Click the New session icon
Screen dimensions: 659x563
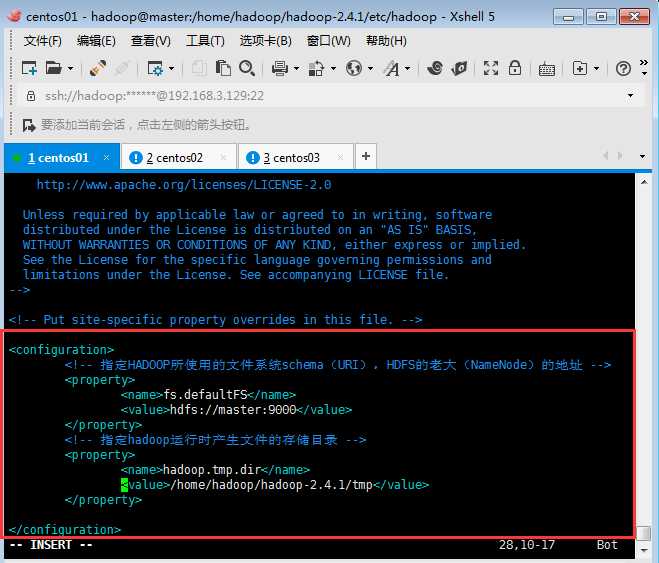29,68
